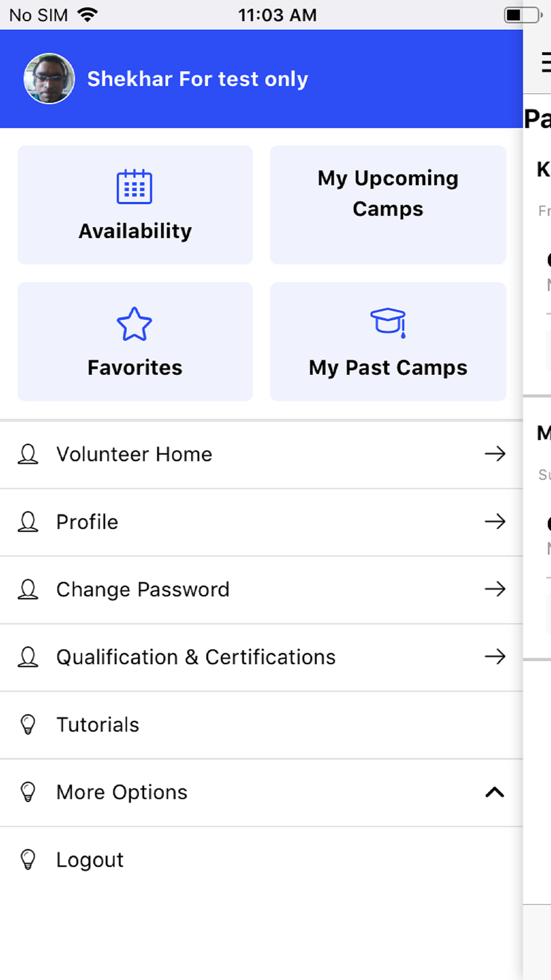This screenshot has height=980, width=551.
Task: Click the lightbulb icon beside Tutorials
Action: [x=28, y=724]
